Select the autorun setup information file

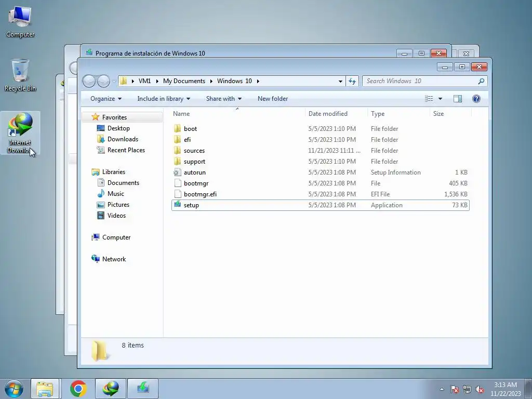[321, 172]
